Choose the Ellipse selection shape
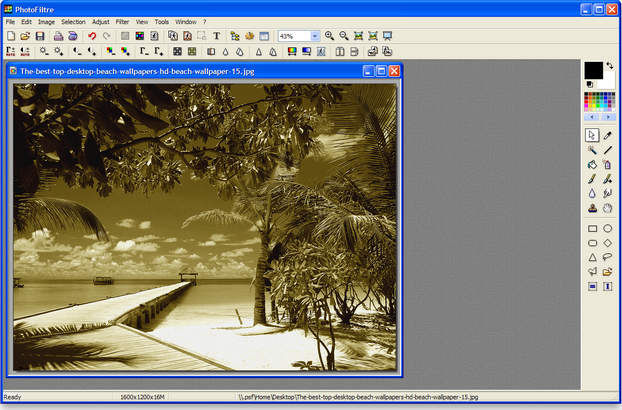The height and width of the screenshot is (410, 622). (607, 228)
